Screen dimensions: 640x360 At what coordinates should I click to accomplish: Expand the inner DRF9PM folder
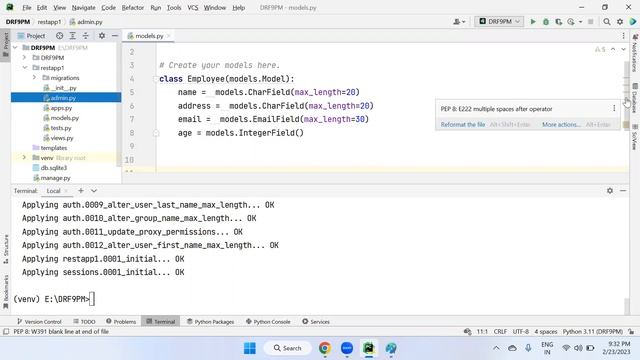click(24, 58)
